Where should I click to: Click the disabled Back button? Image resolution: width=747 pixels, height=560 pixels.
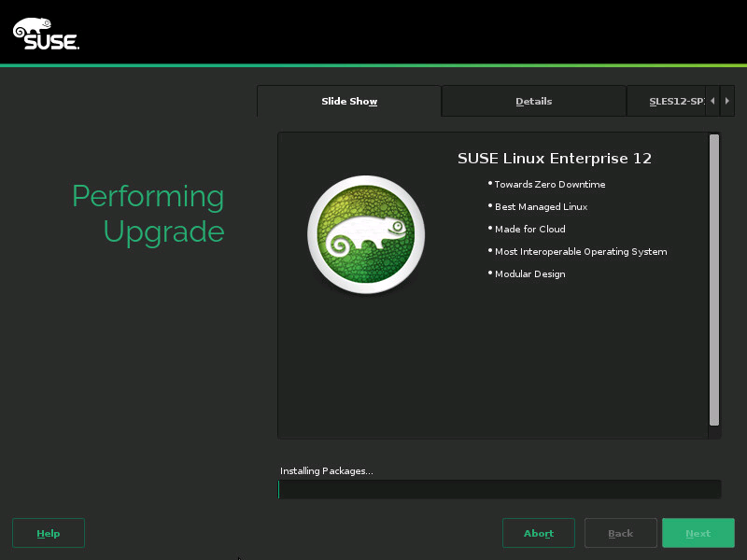[620, 533]
